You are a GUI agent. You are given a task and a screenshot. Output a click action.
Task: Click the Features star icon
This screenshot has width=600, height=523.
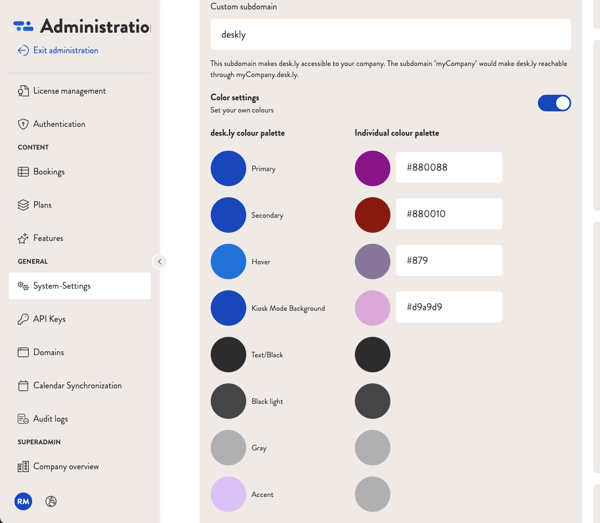point(23,238)
